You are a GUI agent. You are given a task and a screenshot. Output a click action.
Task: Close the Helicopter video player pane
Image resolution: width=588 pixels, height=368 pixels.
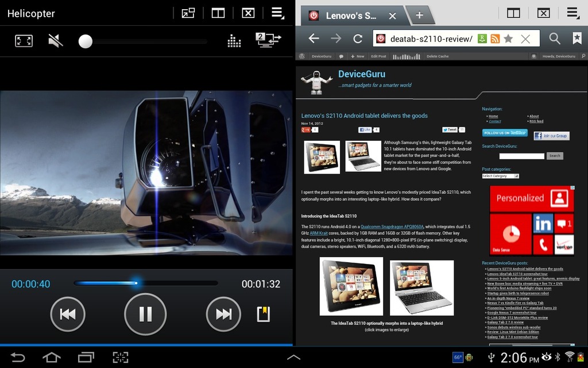coord(248,14)
